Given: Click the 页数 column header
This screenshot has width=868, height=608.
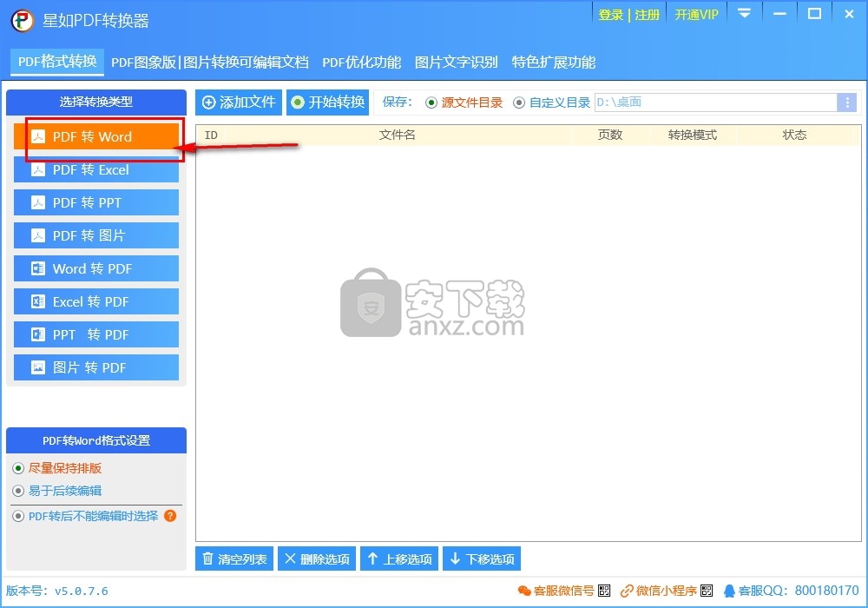Looking at the screenshot, I should pos(610,135).
